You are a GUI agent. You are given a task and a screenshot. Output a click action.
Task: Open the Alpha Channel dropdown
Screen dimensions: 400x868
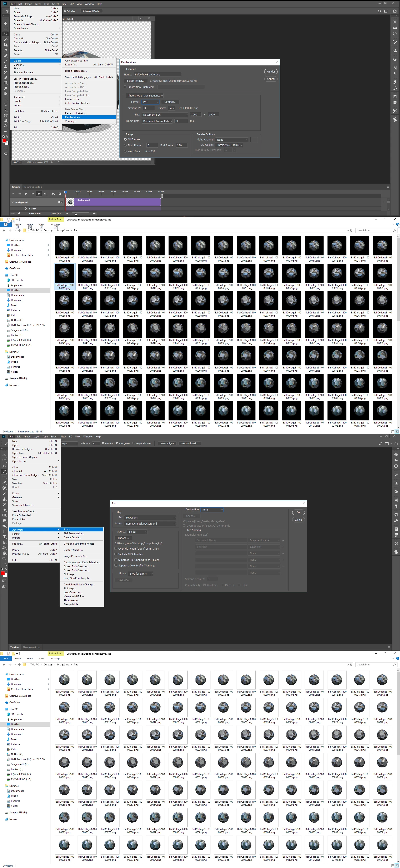232,139
